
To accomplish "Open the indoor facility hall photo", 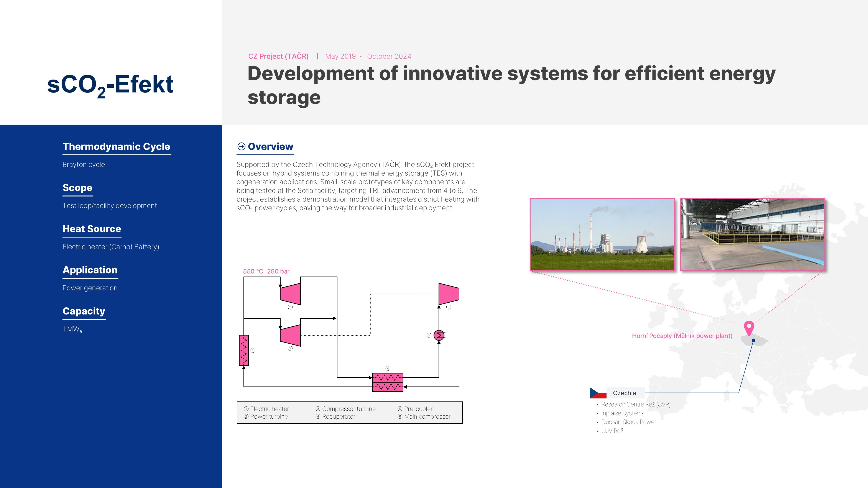I will [x=752, y=234].
